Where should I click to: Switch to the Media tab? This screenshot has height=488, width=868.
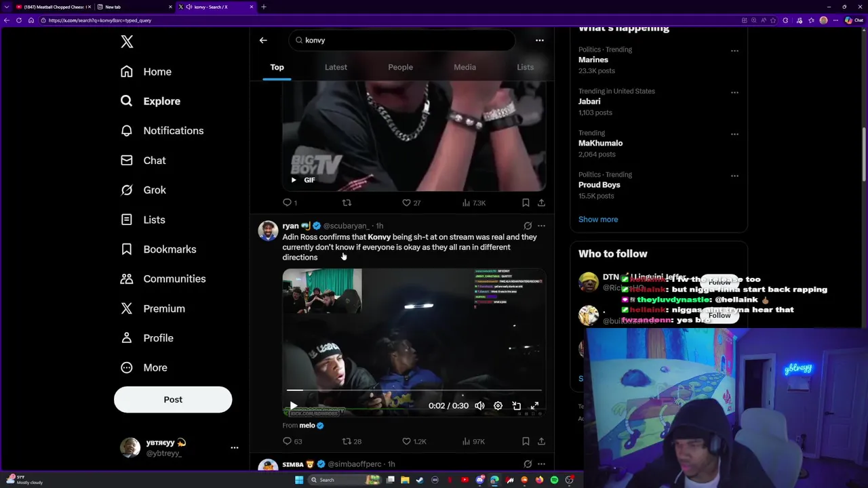coord(465,67)
